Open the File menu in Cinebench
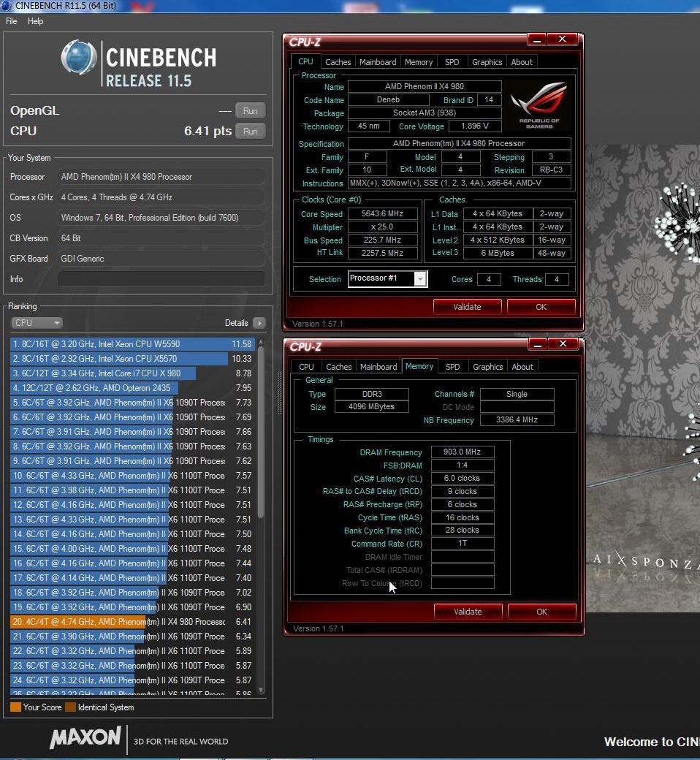Screen dimensions: 700x760 pos(11,21)
